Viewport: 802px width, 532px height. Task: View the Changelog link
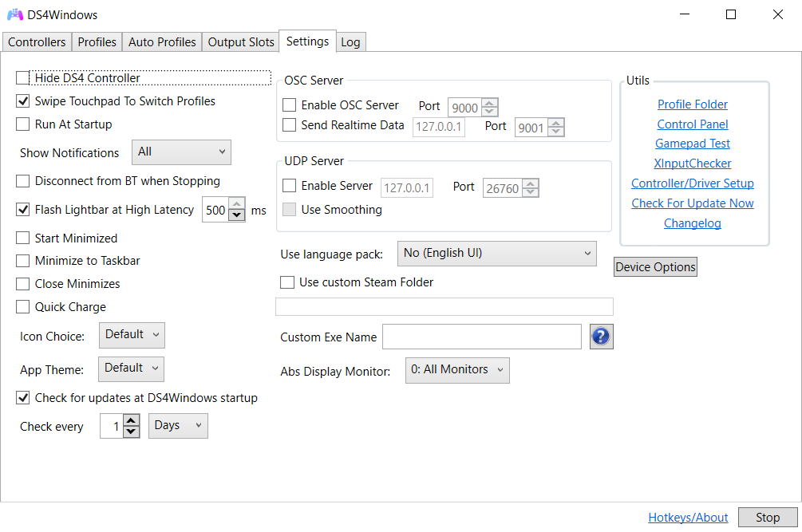pyautogui.click(x=692, y=223)
